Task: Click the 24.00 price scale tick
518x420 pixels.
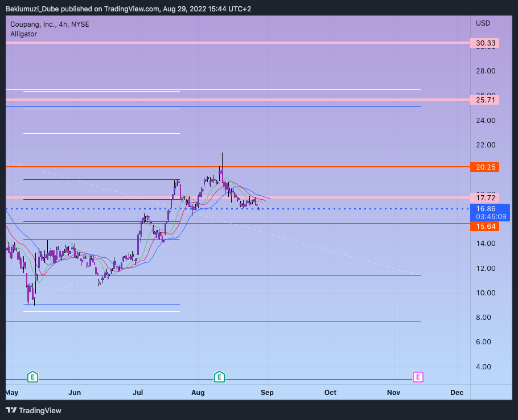Action: tap(486, 121)
